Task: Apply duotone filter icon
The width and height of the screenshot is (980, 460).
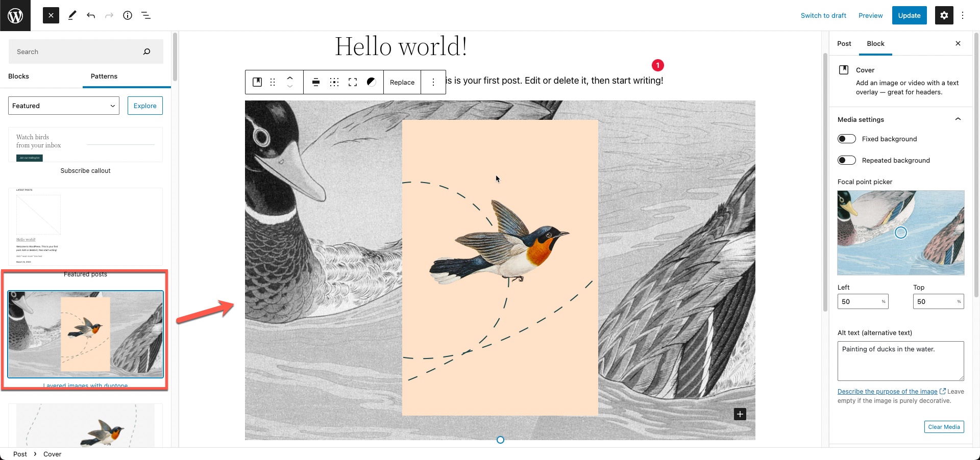Action: click(x=372, y=82)
